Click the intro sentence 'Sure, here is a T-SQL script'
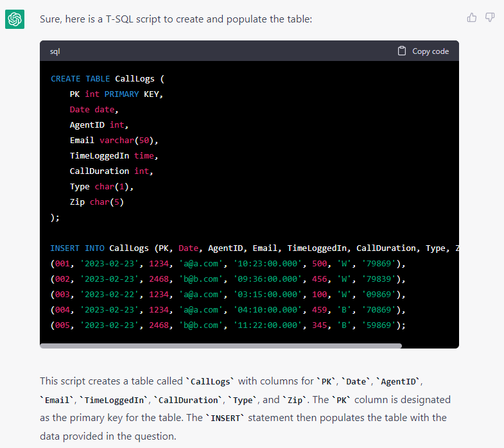The width and height of the screenshot is (504, 448). click(x=176, y=19)
